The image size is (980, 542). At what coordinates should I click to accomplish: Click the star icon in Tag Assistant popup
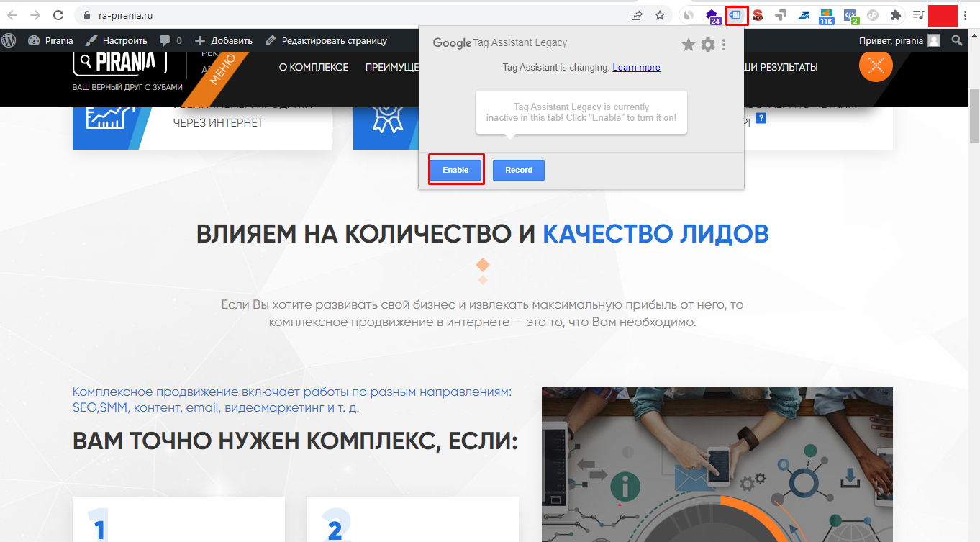[x=689, y=45]
